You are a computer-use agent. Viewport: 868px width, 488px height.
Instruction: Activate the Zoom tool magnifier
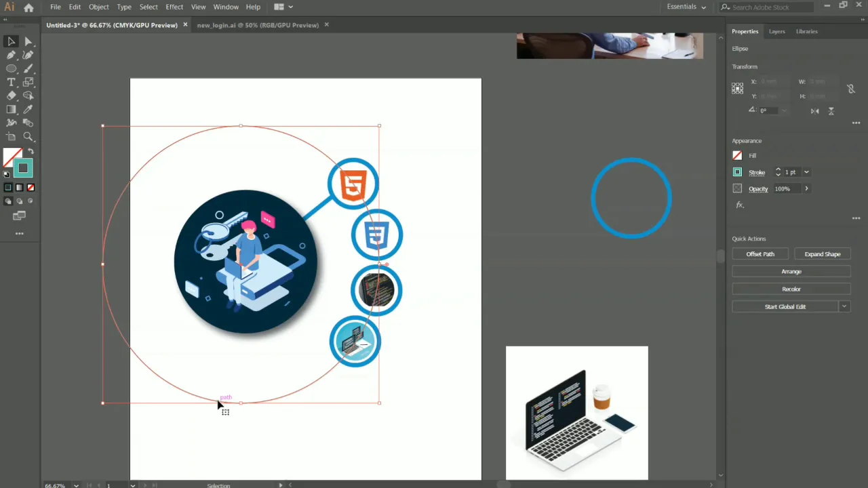click(28, 136)
